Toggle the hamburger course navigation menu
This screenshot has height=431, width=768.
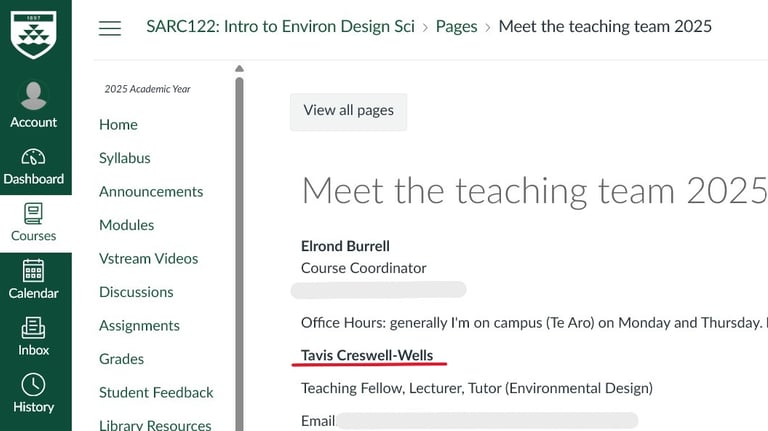pos(110,28)
